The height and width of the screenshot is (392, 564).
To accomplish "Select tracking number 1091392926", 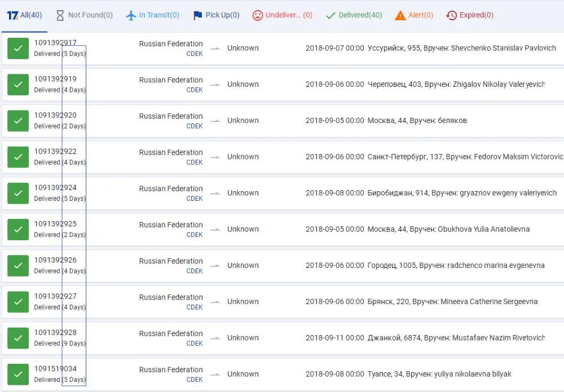I will (x=55, y=260).
